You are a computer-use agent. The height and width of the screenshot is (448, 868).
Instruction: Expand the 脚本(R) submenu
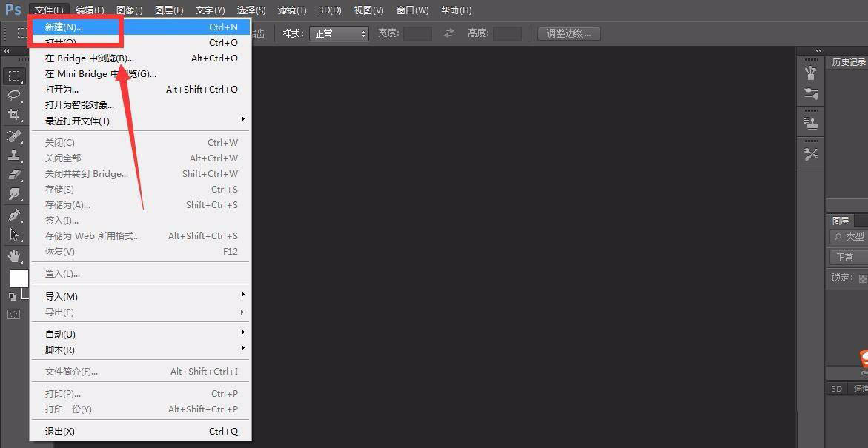tap(140, 350)
